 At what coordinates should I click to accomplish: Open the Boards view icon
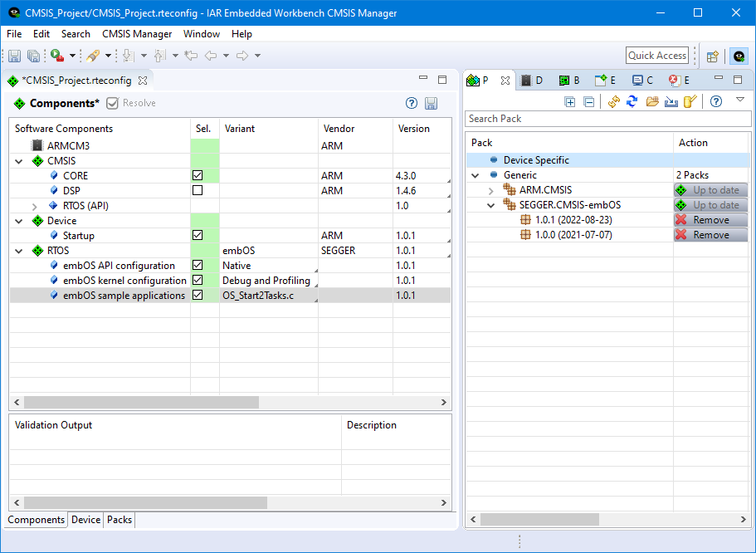(566, 80)
